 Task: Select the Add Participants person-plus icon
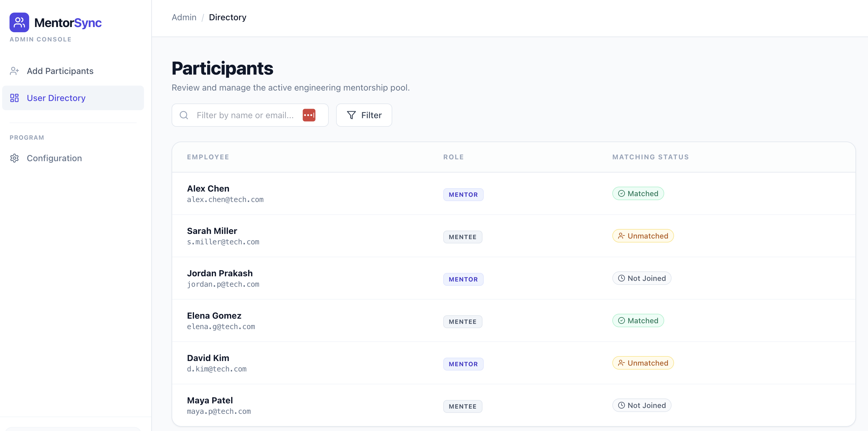(14, 71)
